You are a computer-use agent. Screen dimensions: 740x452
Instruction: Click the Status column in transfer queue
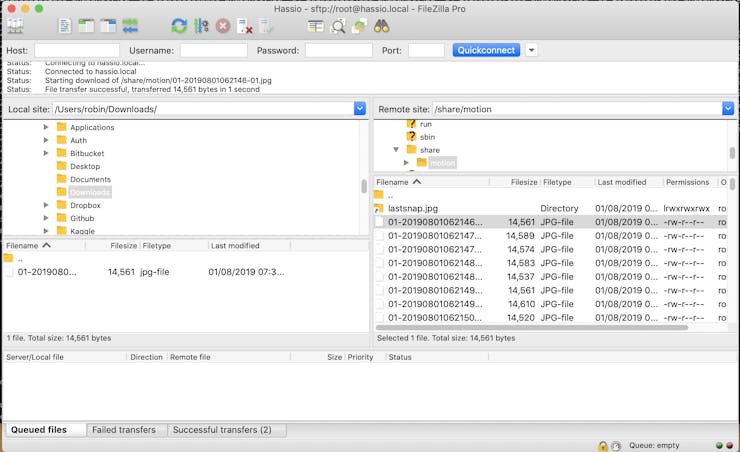(x=437, y=357)
